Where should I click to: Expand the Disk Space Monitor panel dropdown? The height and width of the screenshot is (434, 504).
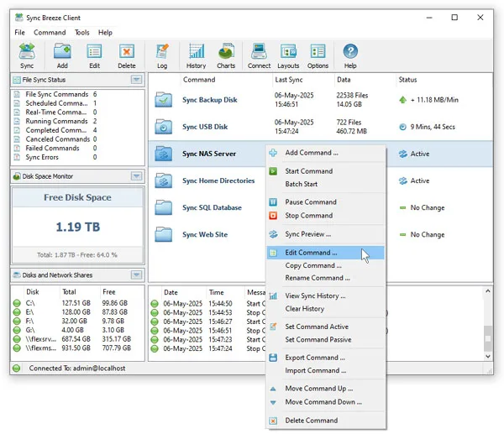[137, 176]
